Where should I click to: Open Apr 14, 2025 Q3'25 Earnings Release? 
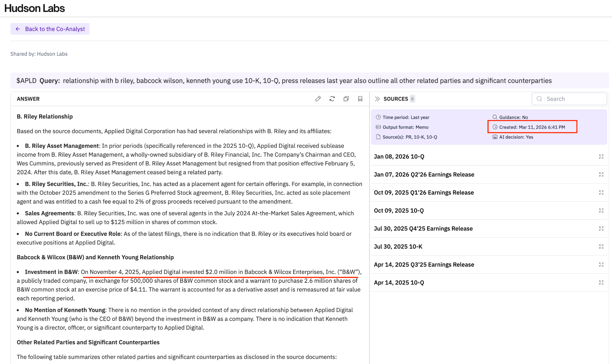pyautogui.click(x=424, y=265)
